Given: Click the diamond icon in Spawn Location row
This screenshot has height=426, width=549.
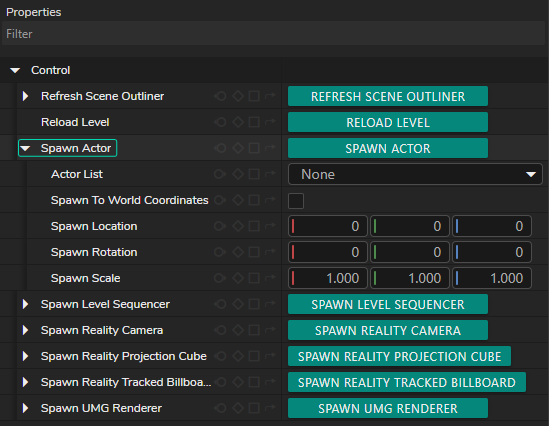Looking at the screenshot, I should pyautogui.click(x=238, y=226).
